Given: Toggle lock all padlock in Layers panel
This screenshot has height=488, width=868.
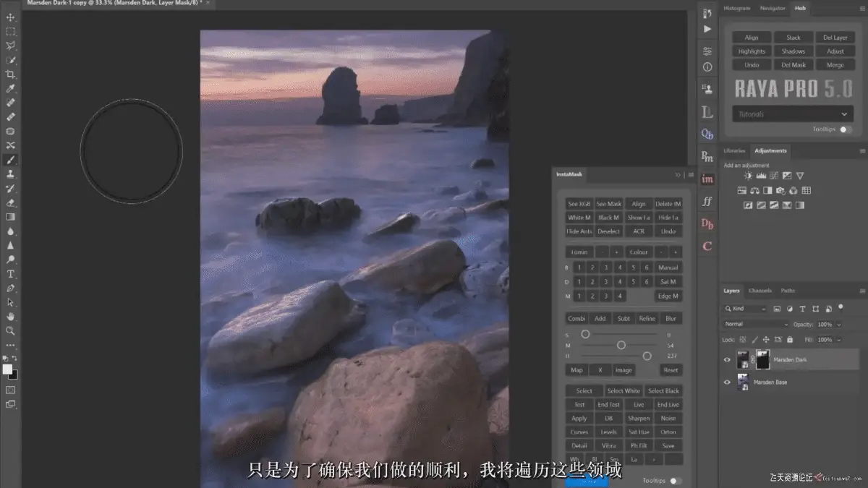Looking at the screenshot, I should point(790,340).
